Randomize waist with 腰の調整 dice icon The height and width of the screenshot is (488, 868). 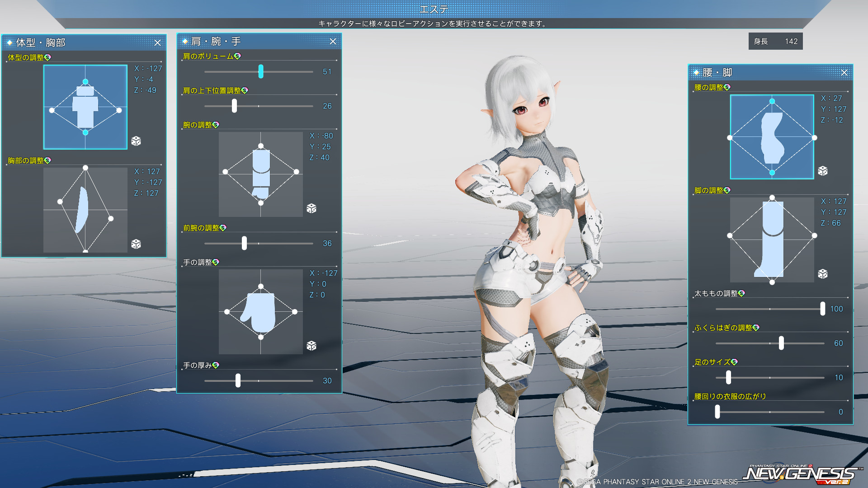(x=823, y=171)
